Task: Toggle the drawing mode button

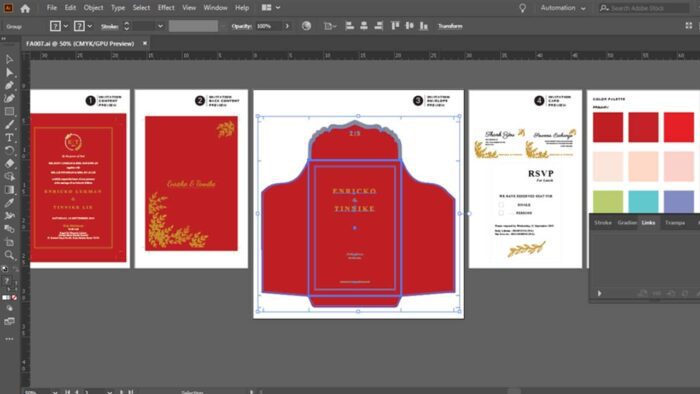Action: point(9,308)
